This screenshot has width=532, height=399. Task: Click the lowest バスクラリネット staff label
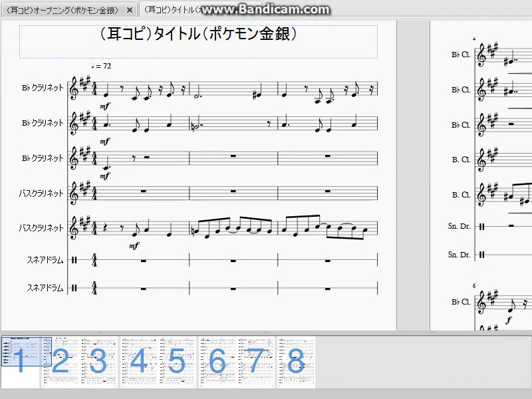pyautogui.click(x=41, y=227)
